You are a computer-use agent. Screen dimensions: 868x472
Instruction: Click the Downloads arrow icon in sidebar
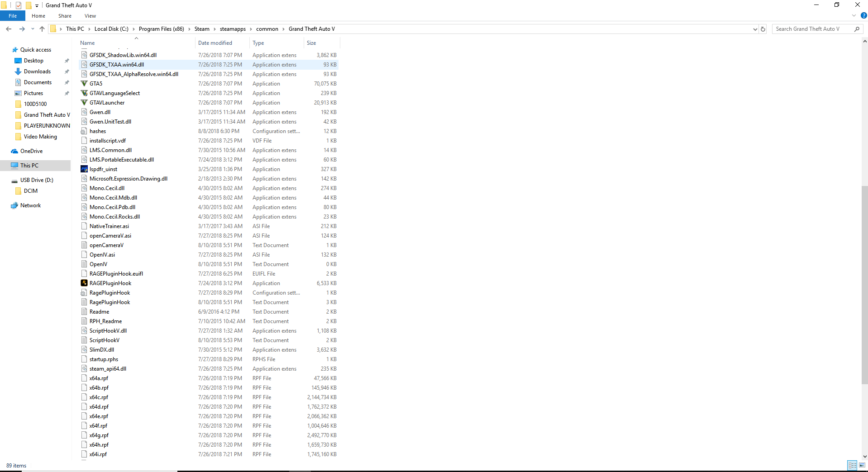18,72
